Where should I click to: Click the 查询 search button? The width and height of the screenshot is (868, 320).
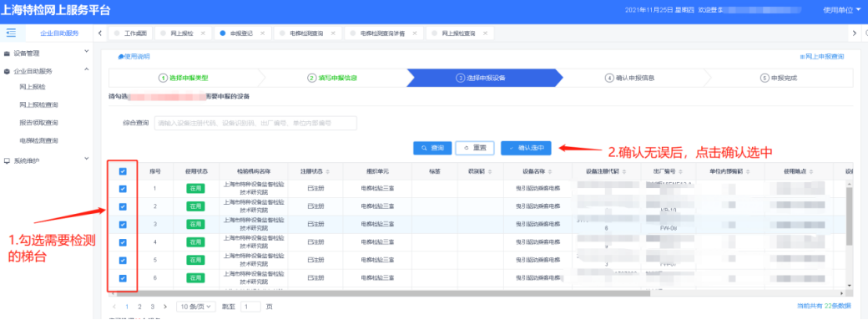tap(432, 148)
